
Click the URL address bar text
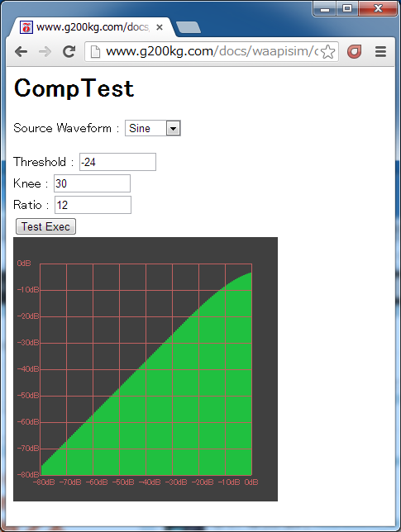coord(212,51)
